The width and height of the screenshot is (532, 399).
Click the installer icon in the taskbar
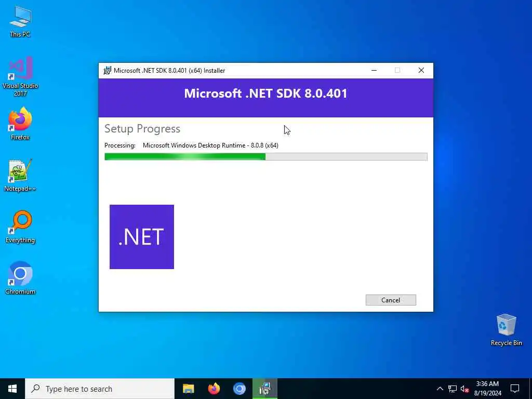click(x=265, y=389)
